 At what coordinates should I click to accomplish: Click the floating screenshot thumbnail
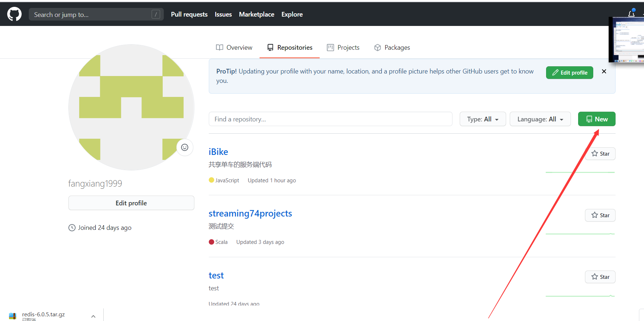coord(626,40)
